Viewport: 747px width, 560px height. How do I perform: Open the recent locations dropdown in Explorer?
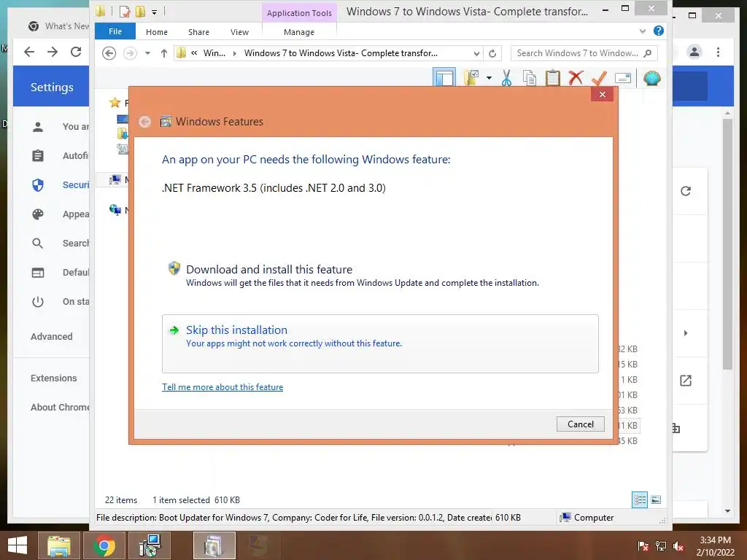pos(147,53)
